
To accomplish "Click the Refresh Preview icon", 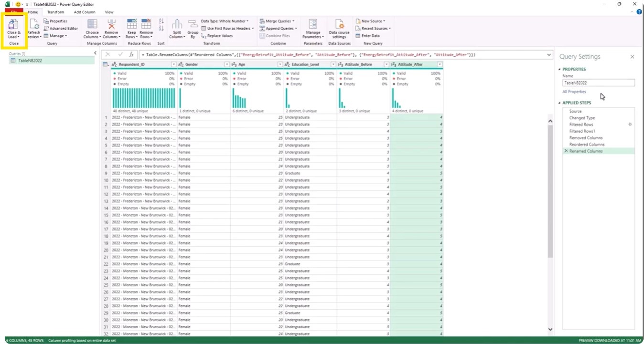I will [x=34, y=25].
